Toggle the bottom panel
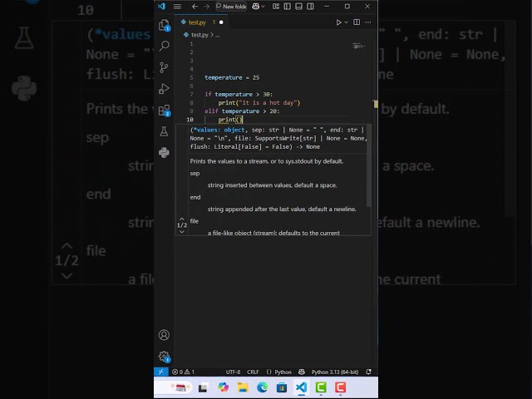 click(x=299, y=7)
